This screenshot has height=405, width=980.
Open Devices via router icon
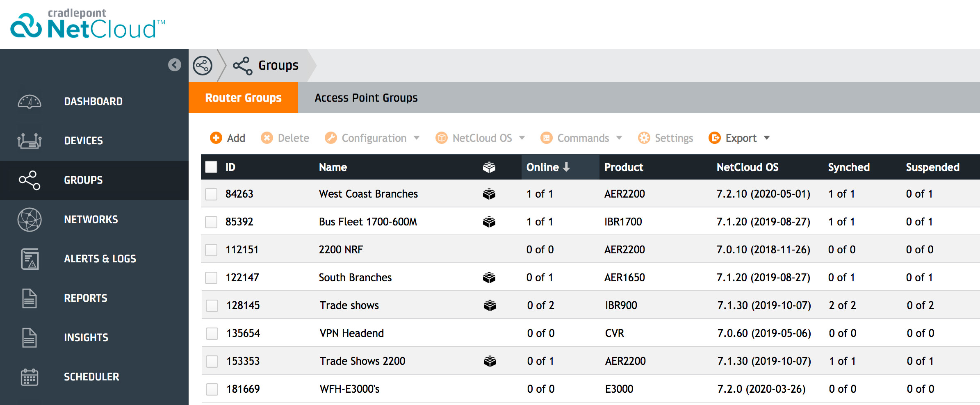pyautogui.click(x=30, y=141)
